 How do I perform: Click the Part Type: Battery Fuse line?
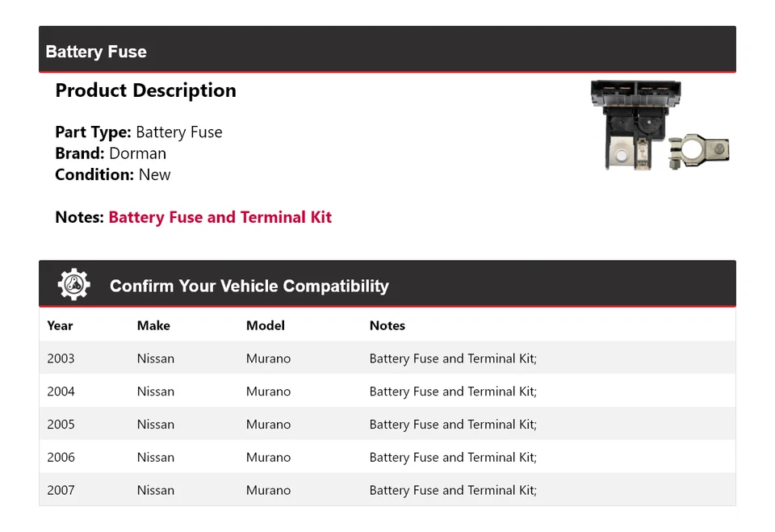[139, 132]
